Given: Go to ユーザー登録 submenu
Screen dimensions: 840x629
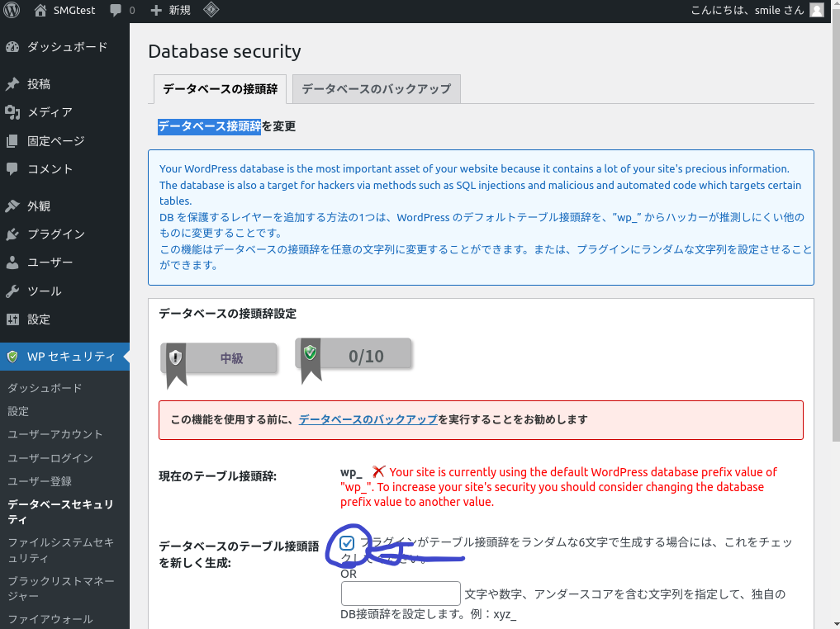Looking at the screenshot, I should 40,481.
